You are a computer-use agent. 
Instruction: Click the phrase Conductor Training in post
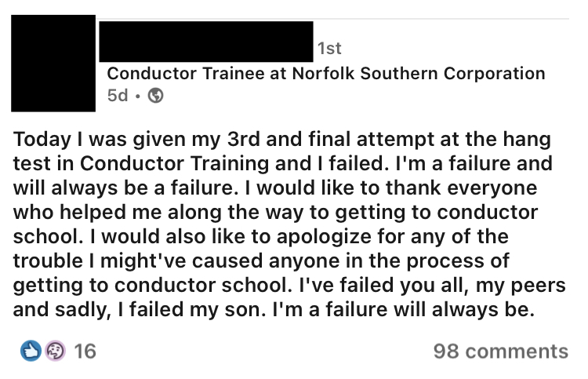tap(174, 164)
